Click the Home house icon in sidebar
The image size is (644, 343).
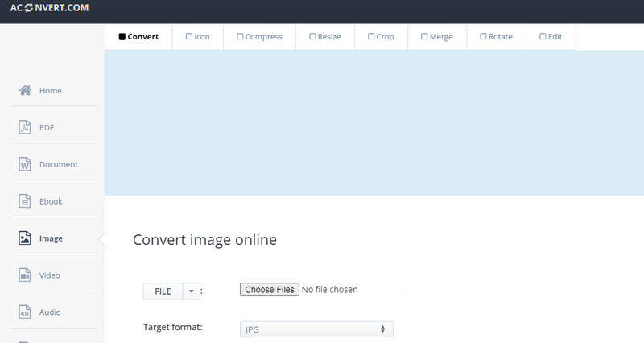pos(25,90)
